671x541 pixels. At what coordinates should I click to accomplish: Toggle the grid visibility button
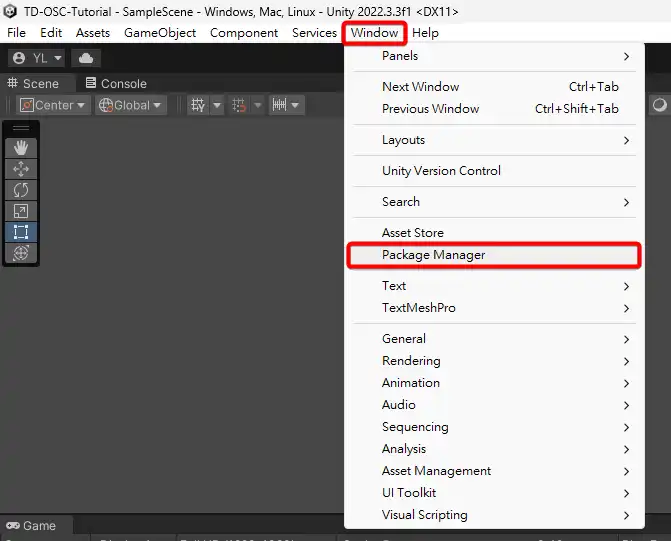tap(198, 105)
